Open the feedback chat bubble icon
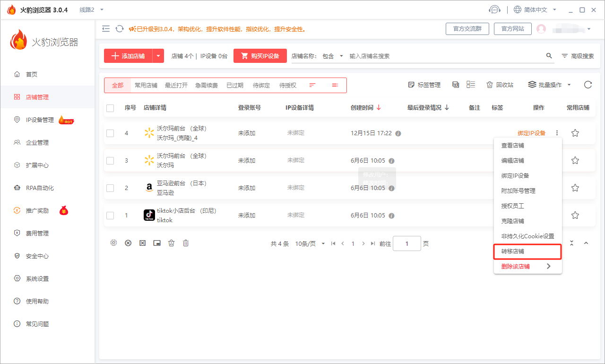The image size is (605, 364). click(x=495, y=9)
